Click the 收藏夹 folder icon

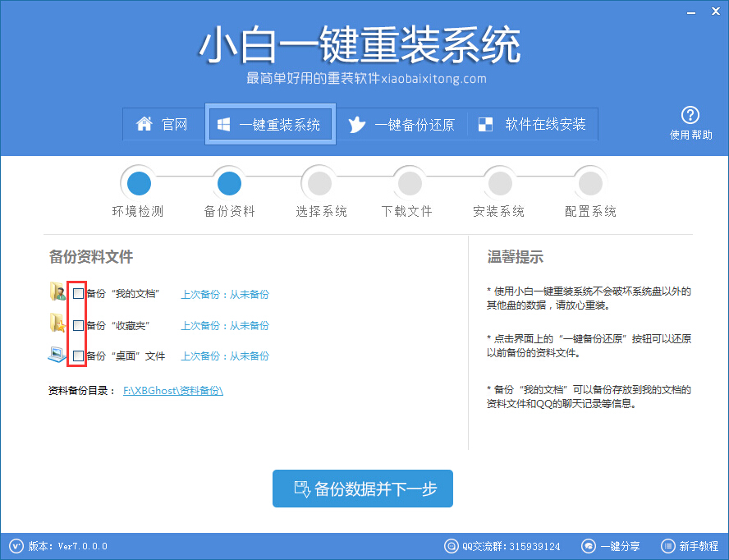click(x=57, y=324)
